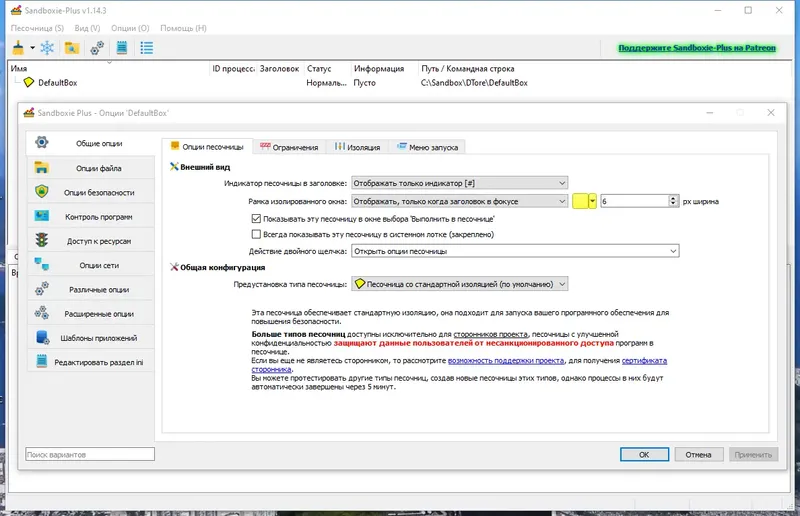Click the edit ini notepad toolbar icon
The height and width of the screenshot is (516, 800).
pyautogui.click(x=121, y=48)
